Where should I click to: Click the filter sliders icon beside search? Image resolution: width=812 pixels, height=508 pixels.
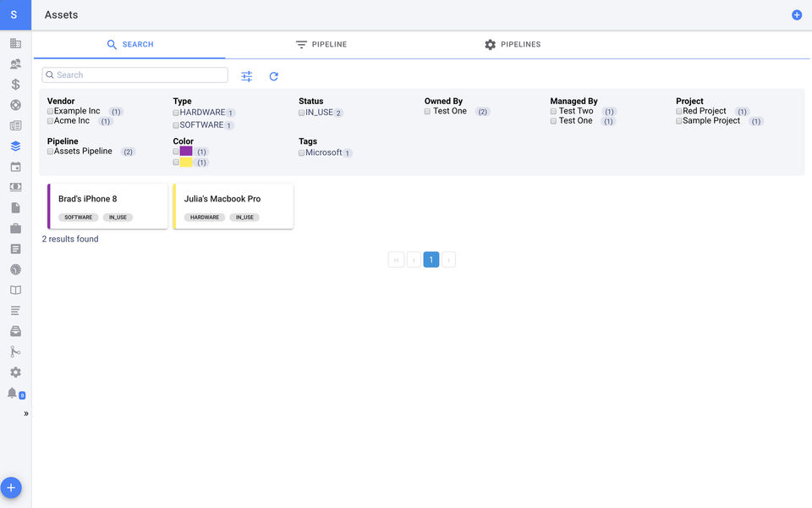tap(246, 76)
